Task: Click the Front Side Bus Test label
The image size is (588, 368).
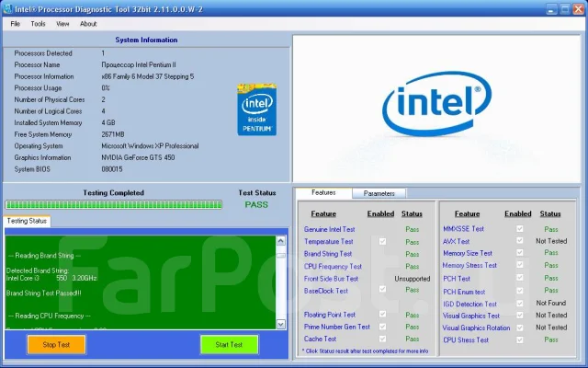Action: pyautogui.click(x=331, y=279)
